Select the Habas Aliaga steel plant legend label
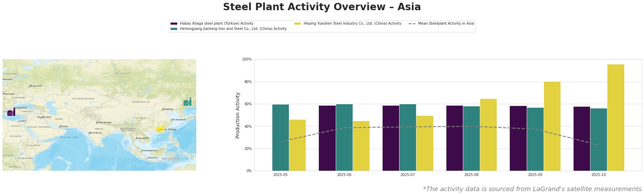The width and height of the screenshot is (644, 195). click(216, 24)
